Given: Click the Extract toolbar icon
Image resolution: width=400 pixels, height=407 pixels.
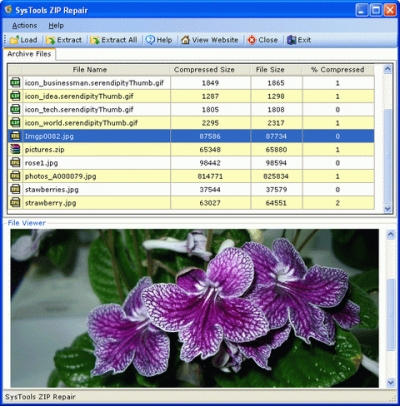Looking at the screenshot, I should 51,40.
